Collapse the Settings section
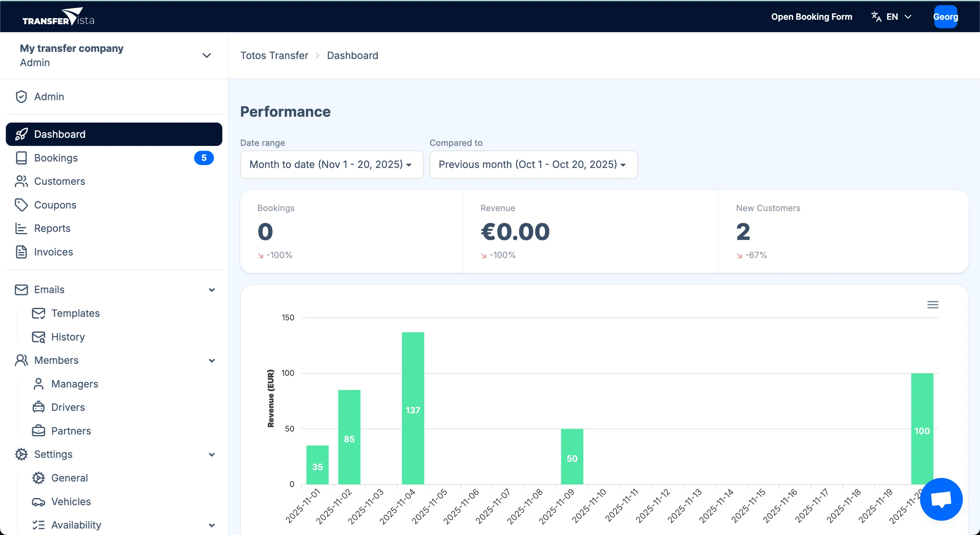This screenshot has height=535, width=980. pyautogui.click(x=212, y=454)
